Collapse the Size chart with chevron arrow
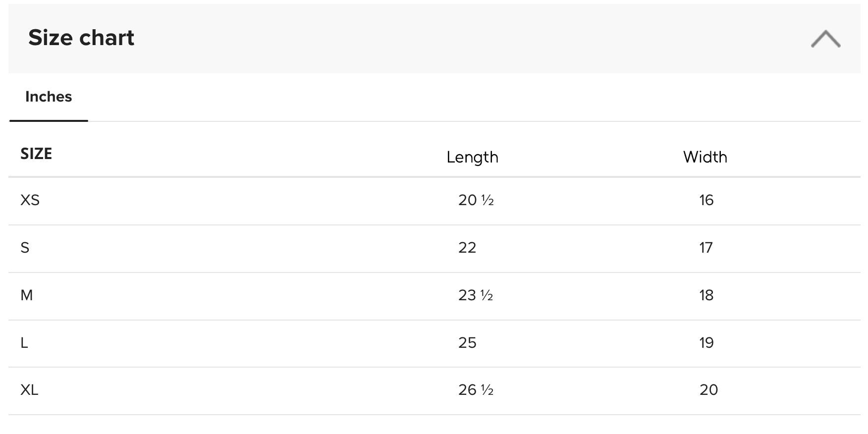Viewport: 868px width, 434px height. point(825,39)
